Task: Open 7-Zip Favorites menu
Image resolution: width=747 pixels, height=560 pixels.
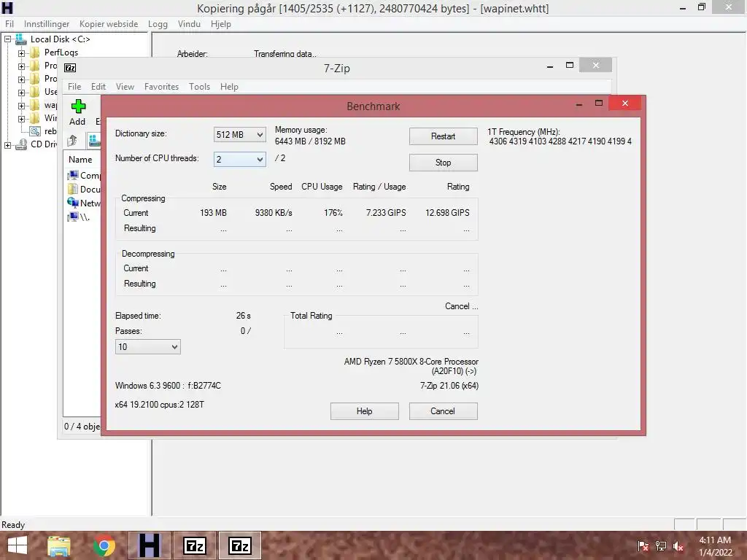Action: (161, 87)
